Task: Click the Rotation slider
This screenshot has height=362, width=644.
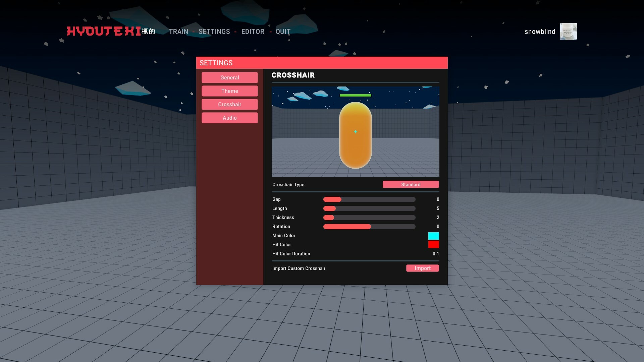Action: click(x=369, y=227)
